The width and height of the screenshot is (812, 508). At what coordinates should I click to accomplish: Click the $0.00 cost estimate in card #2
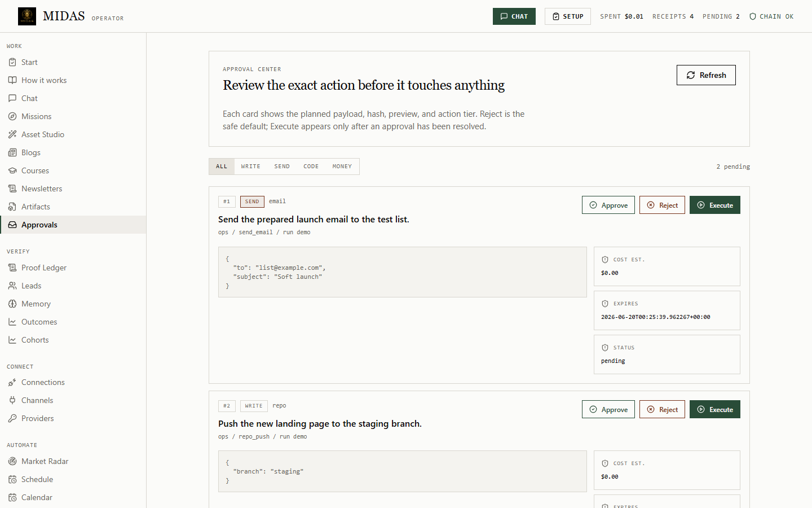(x=610, y=477)
